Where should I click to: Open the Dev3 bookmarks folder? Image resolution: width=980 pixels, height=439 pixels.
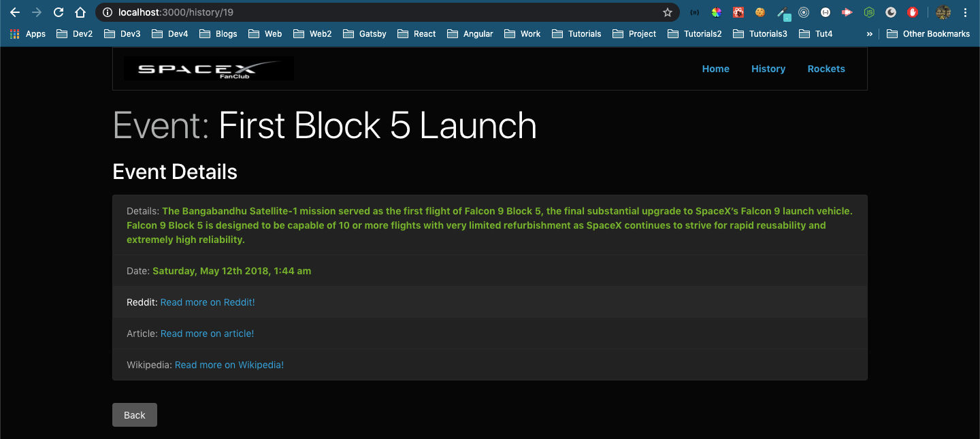pos(122,33)
